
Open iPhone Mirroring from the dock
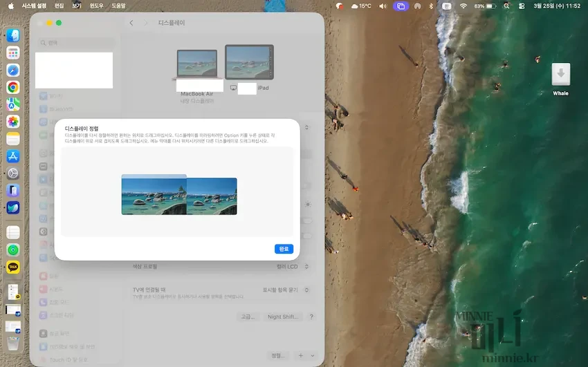[x=12, y=191]
